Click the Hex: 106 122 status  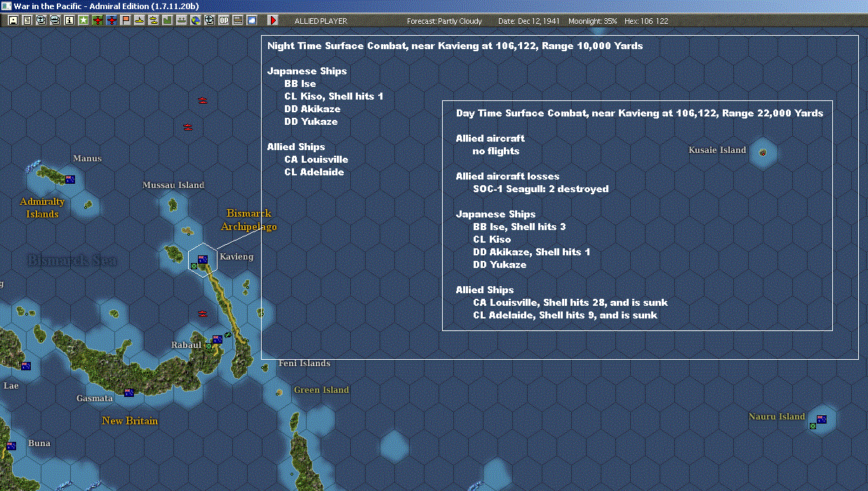pyautogui.click(x=646, y=21)
